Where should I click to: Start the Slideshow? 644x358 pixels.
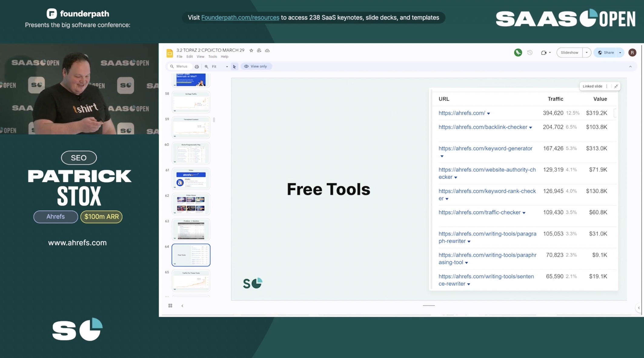pyautogui.click(x=569, y=53)
